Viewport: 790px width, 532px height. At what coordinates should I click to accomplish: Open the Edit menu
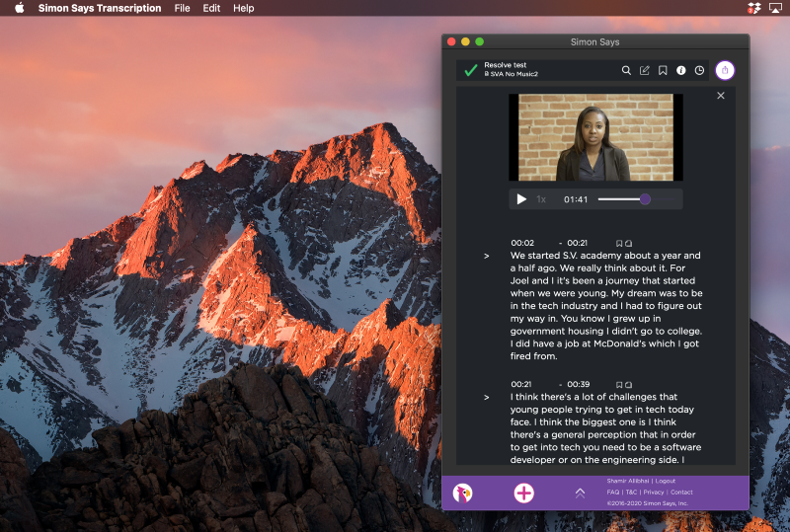[211, 8]
